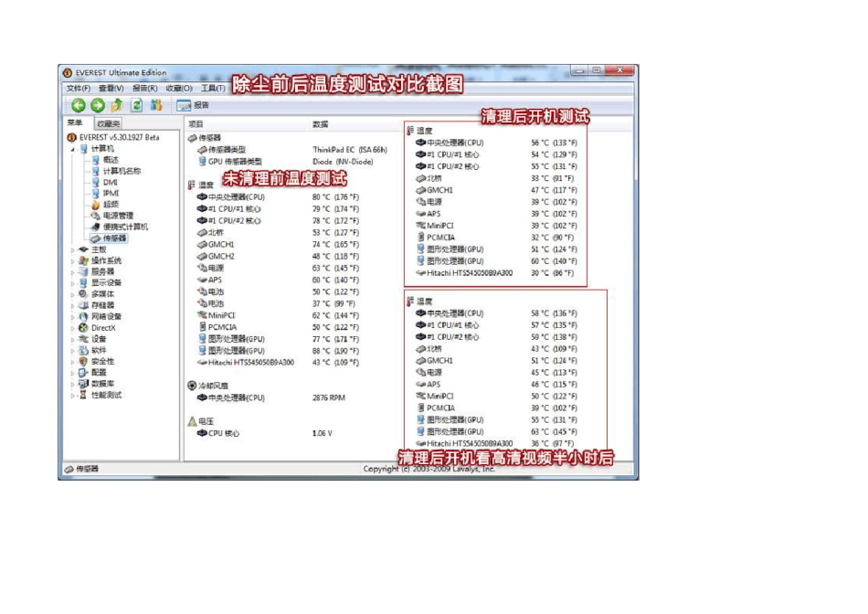Click the MiniPCI row reading 62 °C
Image resolution: width=868 pixels, height=614 pixels.
point(279,315)
